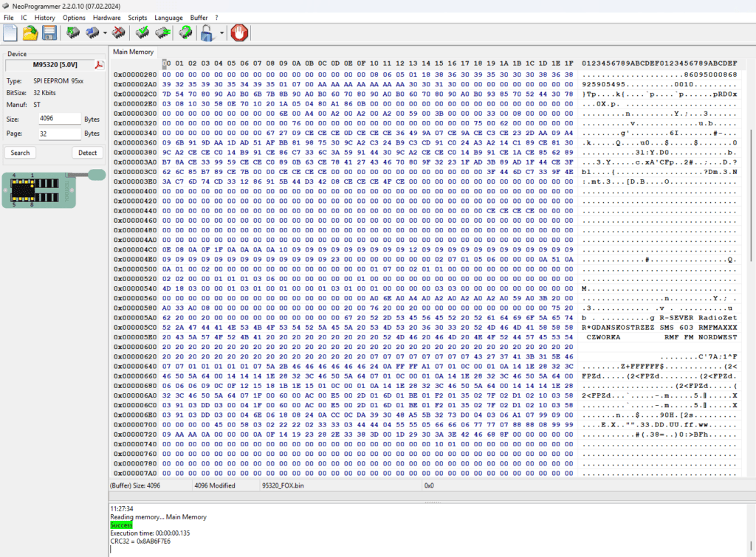Run the blank check chip icon
Viewport: 756px width, 557px height.
tap(162, 32)
